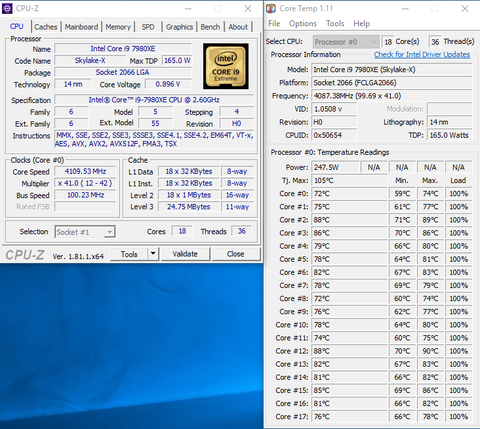The width and height of the screenshot is (480, 429).
Task: Click the Lithography value 14 nm in Core Temp
Action: tap(450, 122)
